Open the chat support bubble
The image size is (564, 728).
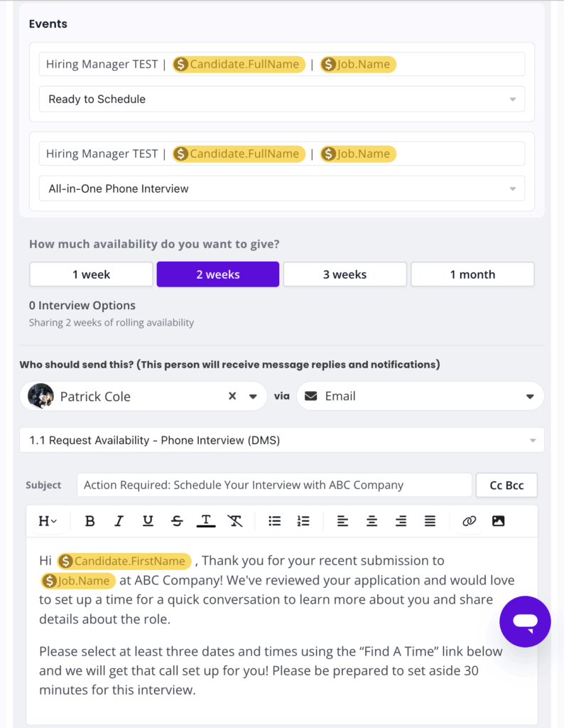525,621
